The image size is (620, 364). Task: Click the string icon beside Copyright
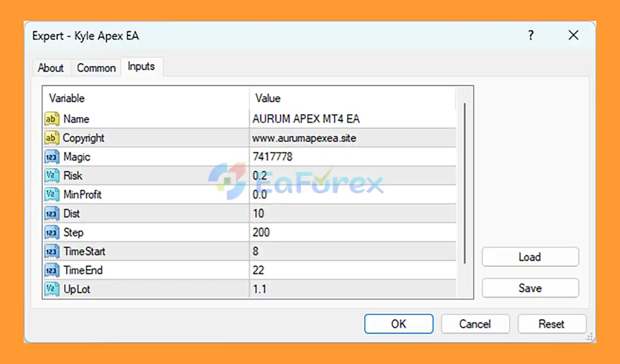52,138
